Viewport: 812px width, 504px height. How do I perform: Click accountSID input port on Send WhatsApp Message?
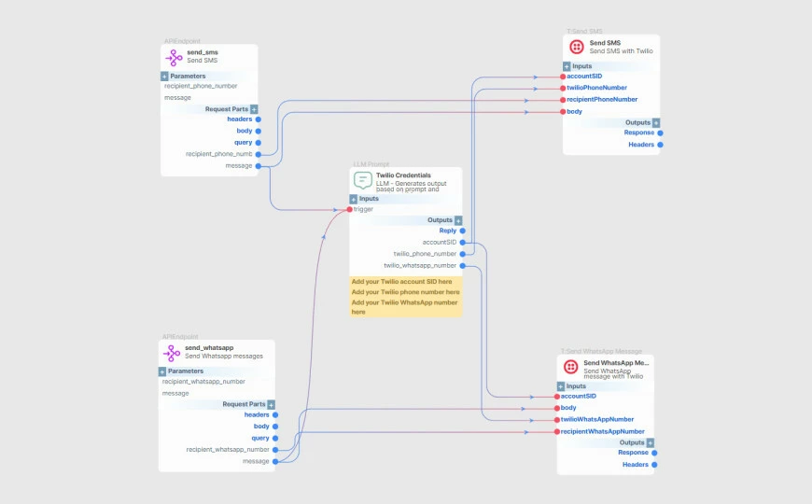point(557,397)
